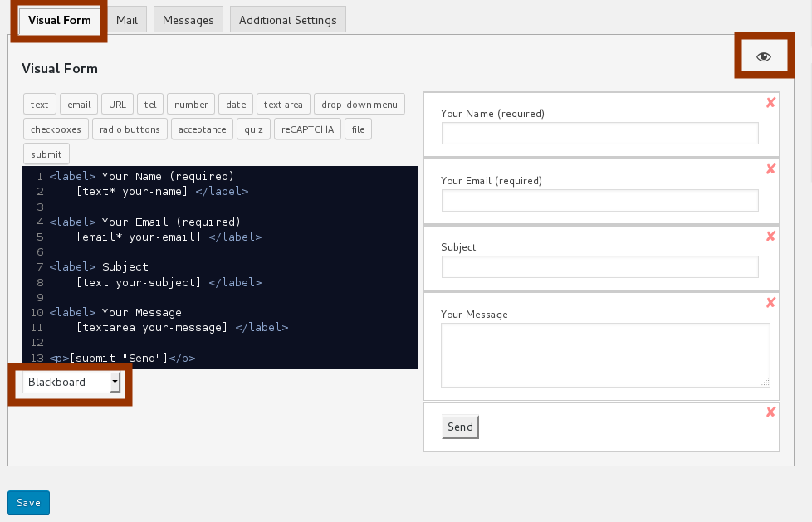
Task: Delete the Your Message field with red X
Action: (770, 302)
